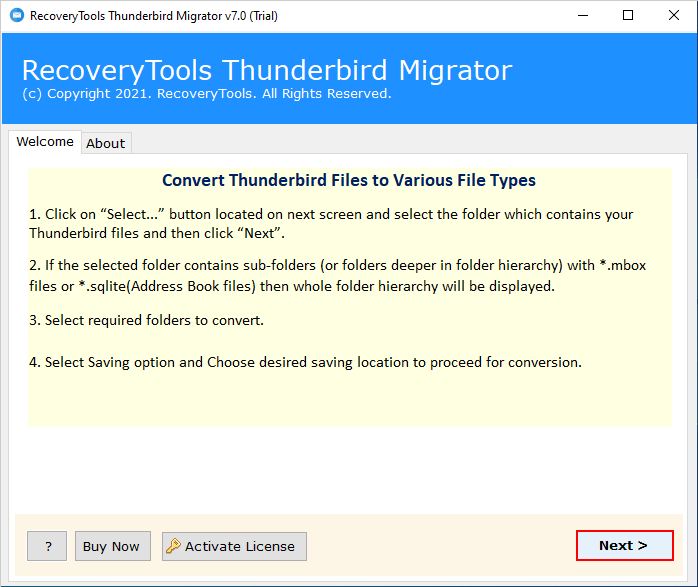Image resolution: width=698 pixels, height=587 pixels.
Task: Open the Buy Now purchase button
Action: coord(113,546)
